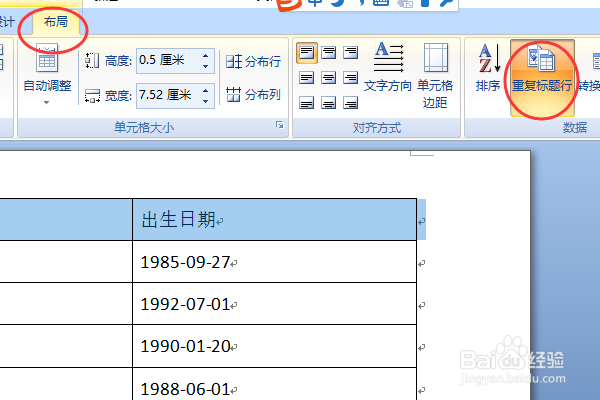Click 分布行 to distribute rows evenly
This screenshot has height=400, width=600.
coord(253,61)
